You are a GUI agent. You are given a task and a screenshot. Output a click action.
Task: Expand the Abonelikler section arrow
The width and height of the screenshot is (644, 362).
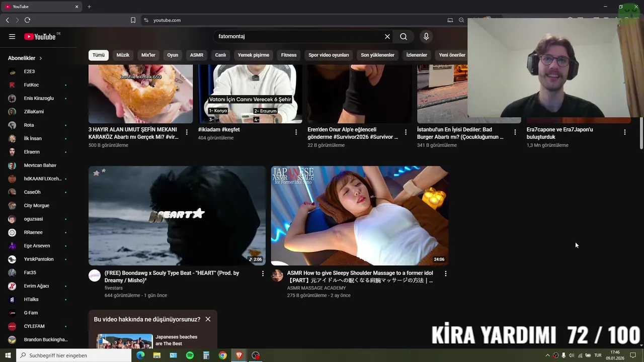coord(41,58)
